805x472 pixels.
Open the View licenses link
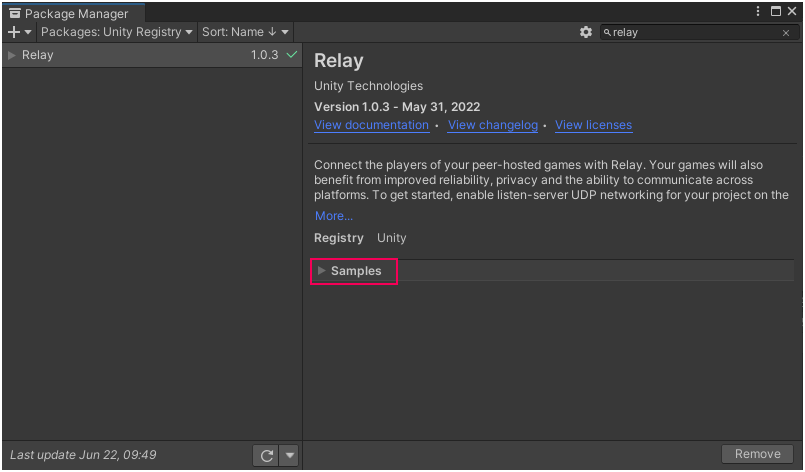593,125
